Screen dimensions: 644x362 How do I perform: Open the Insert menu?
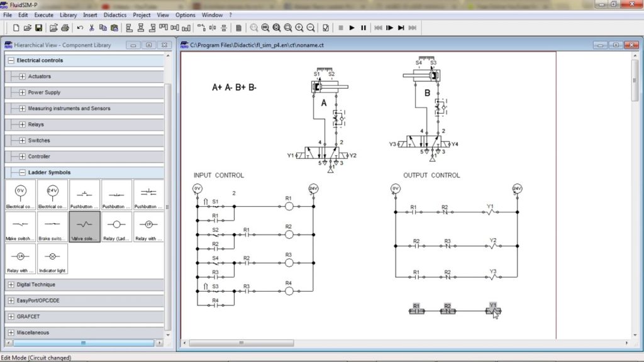tap(90, 15)
